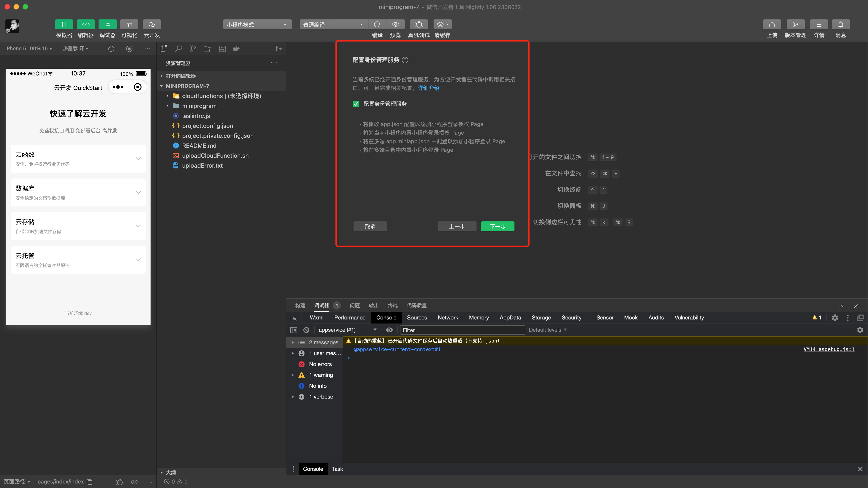This screenshot has width=868, height=488.
Task: Click simulator refresh icon
Action: click(x=111, y=49)
